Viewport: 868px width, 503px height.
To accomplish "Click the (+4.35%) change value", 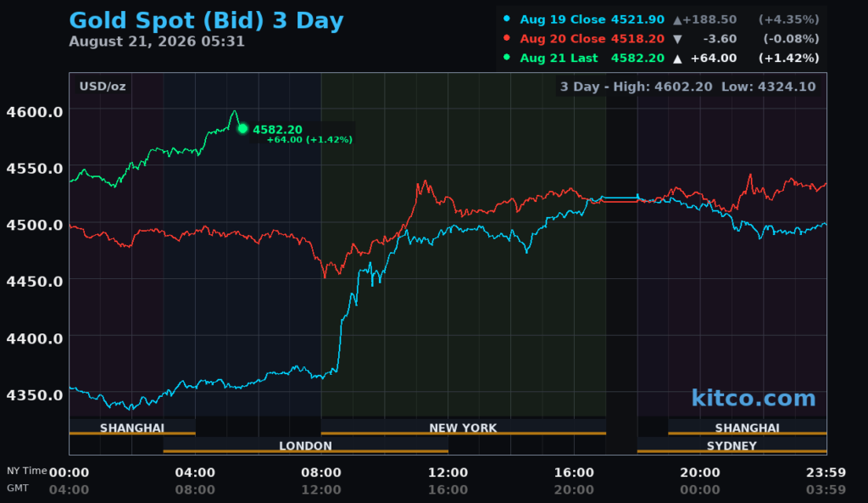I will pos(789,20).
